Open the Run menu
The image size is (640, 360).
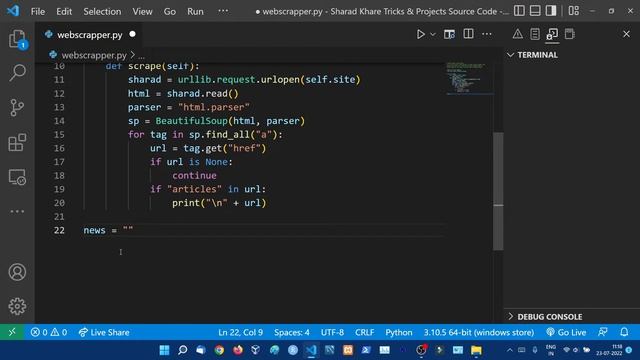195,11
